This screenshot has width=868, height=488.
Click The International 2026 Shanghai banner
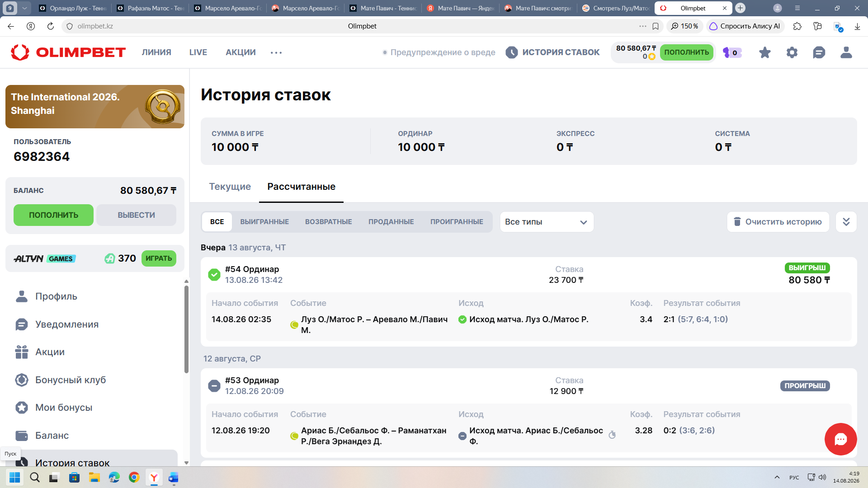click(x=95, y=107)
